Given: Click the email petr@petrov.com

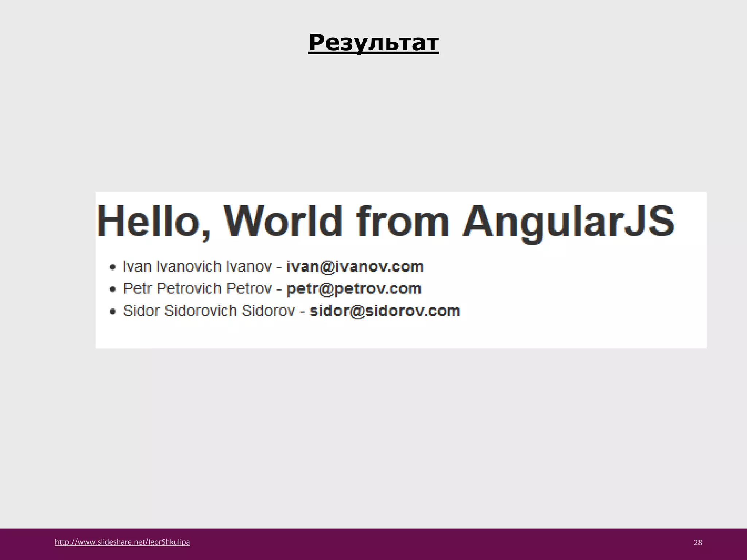Looking at the screenshot, I should pos(354,289).
